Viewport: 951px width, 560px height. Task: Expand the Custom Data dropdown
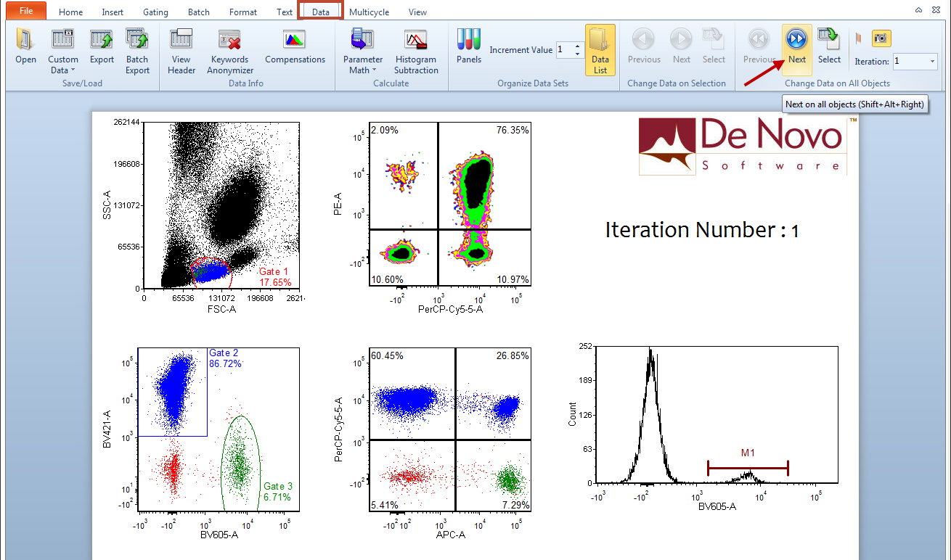[x=63, y=65]
